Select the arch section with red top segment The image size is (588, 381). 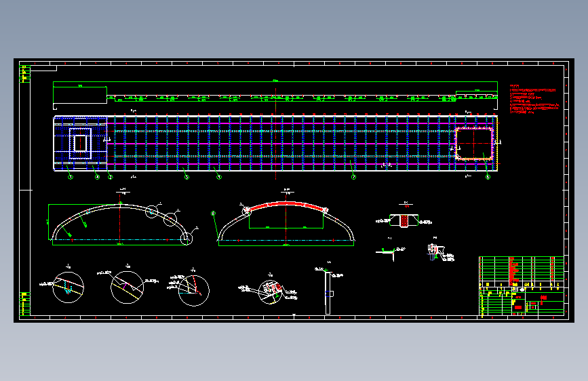click(x=286, y=224)
